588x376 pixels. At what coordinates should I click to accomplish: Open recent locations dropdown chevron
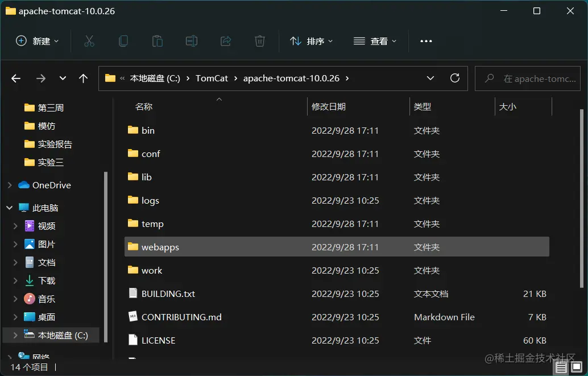tap(63, 78)
